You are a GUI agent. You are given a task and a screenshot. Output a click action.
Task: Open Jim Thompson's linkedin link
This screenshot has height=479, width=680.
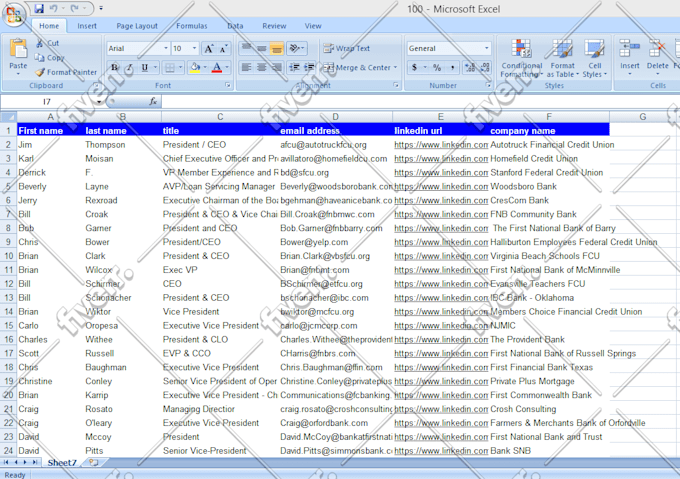click(441, 145)
